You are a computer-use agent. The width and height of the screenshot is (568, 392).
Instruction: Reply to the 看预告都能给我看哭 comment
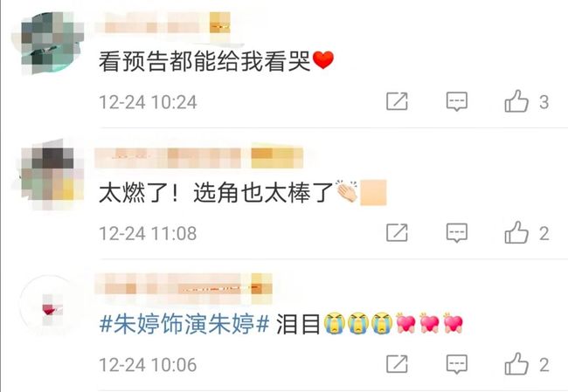(456, 101)
